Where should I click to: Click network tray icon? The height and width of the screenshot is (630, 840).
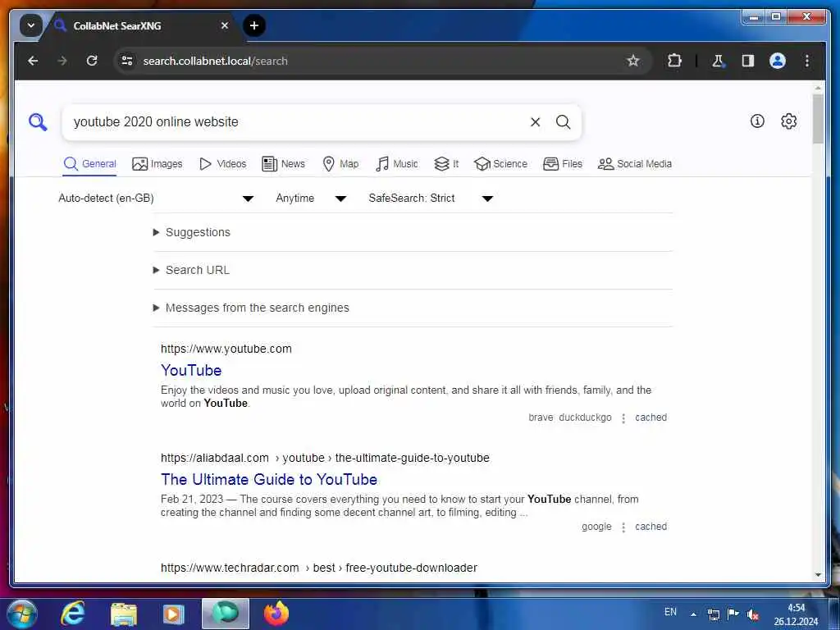coord(714,614)
